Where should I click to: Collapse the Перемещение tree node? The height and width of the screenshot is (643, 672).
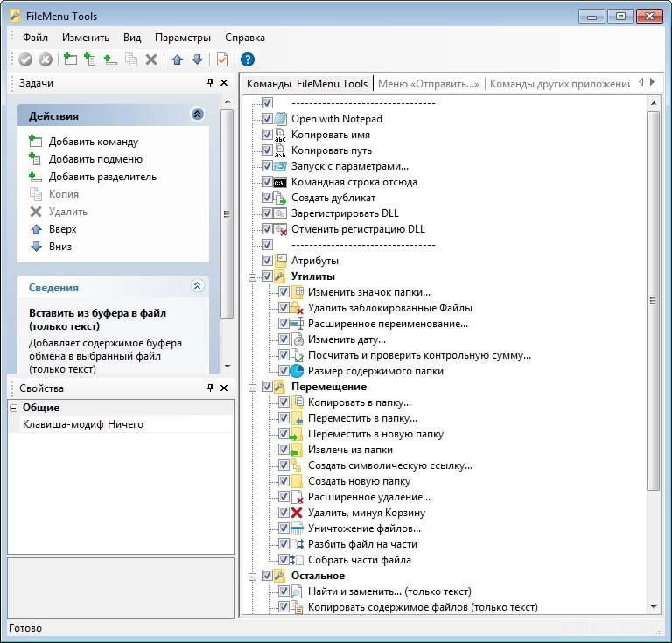click(x=252, y=388)
